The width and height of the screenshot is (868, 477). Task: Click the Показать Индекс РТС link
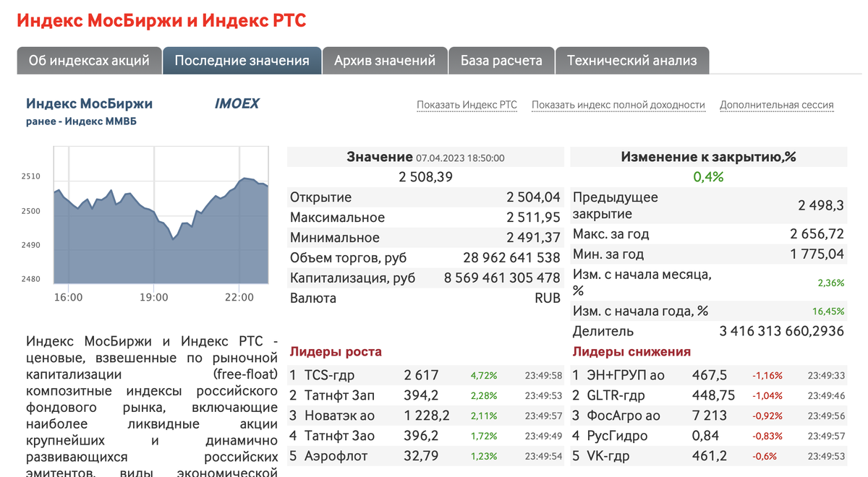click(x=467, y=105)
